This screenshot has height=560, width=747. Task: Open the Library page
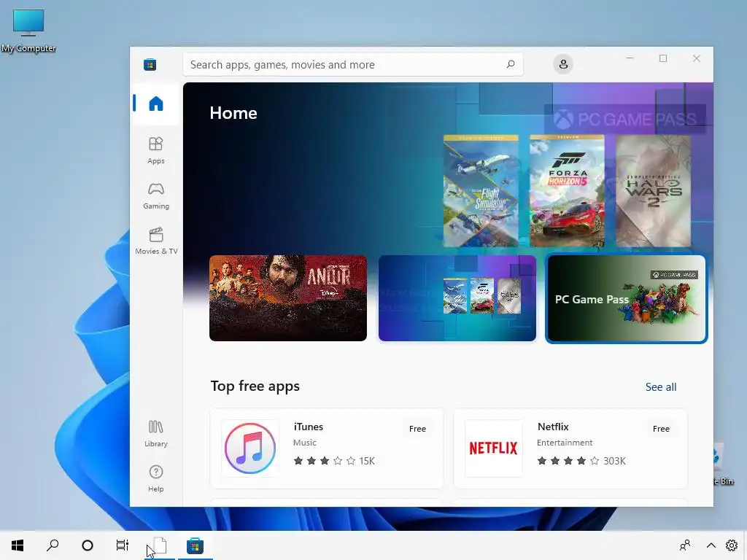tap(156, 433)
